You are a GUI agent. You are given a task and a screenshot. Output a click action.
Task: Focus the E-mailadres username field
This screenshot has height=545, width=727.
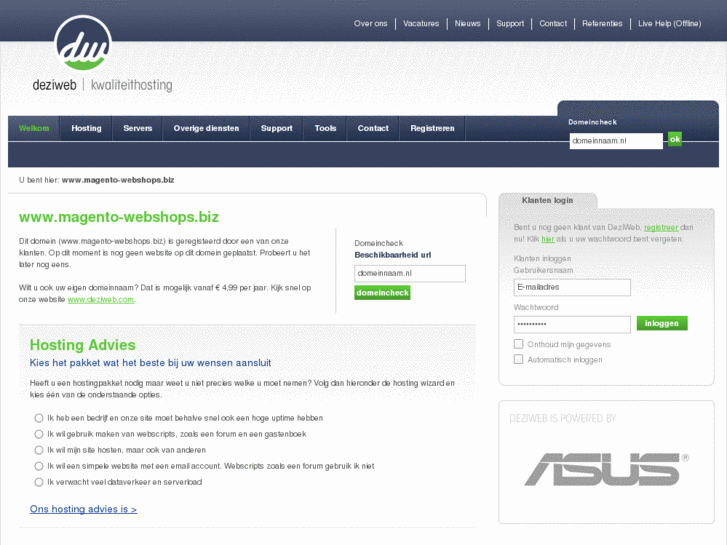coord(572,287)
